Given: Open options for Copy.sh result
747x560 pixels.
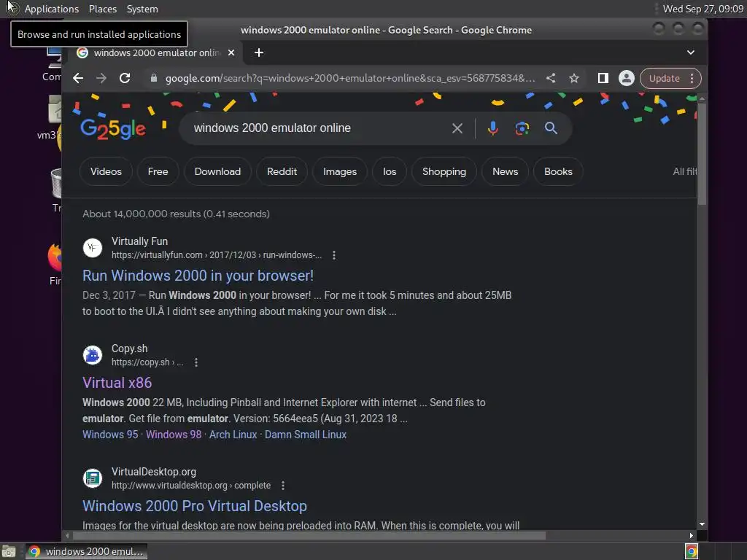Looking at the screenshot, I should tap(196, 362).
